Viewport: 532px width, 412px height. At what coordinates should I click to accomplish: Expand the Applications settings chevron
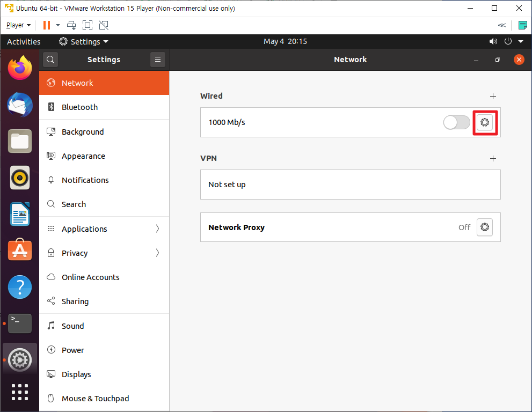(x=157, y=229)
